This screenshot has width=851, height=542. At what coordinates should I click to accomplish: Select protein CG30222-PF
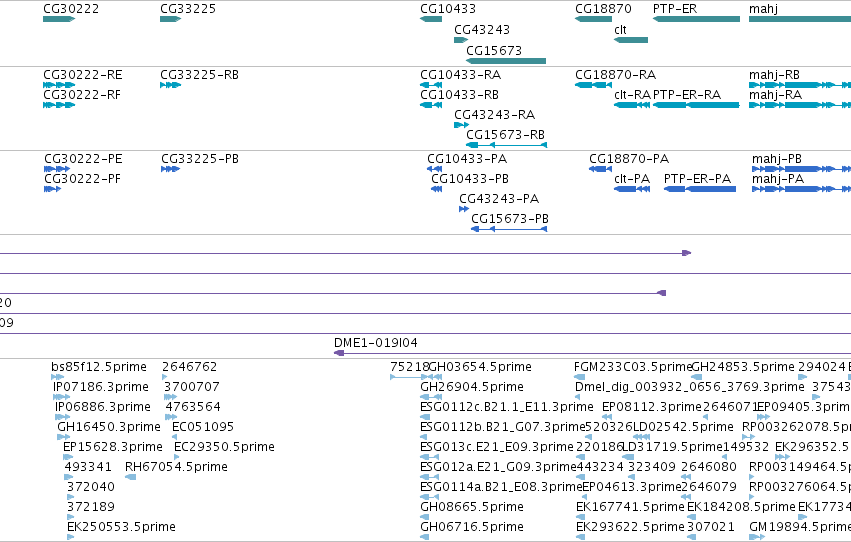pyautogui.click(x=52, y=189)
